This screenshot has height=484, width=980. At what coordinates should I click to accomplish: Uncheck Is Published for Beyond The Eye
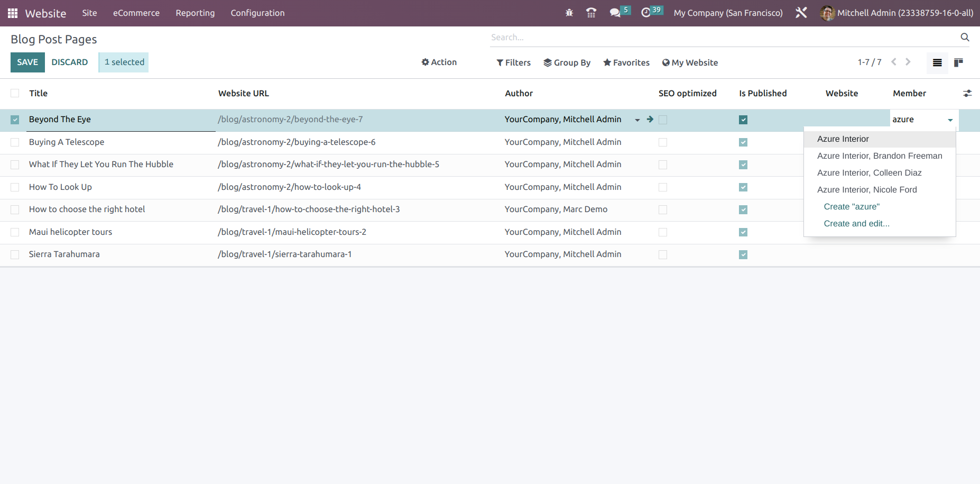(x=743, y=120)
